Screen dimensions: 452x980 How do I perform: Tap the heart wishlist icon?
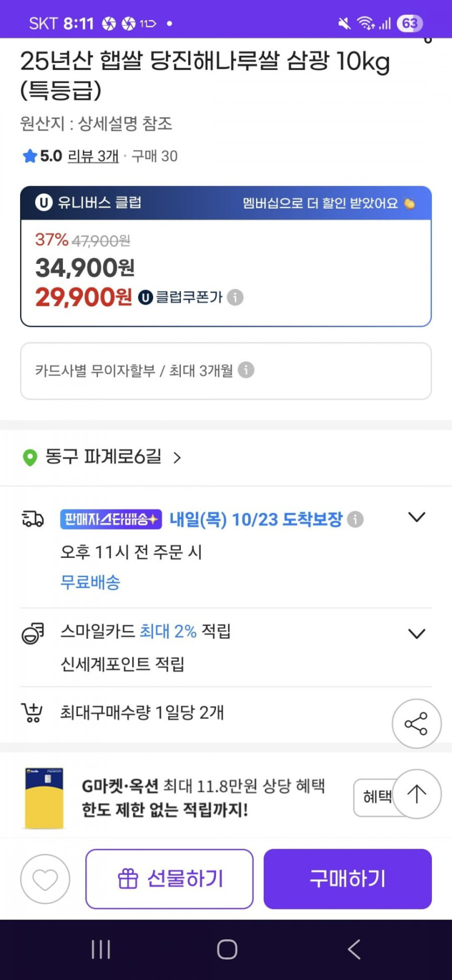(45, 879)
